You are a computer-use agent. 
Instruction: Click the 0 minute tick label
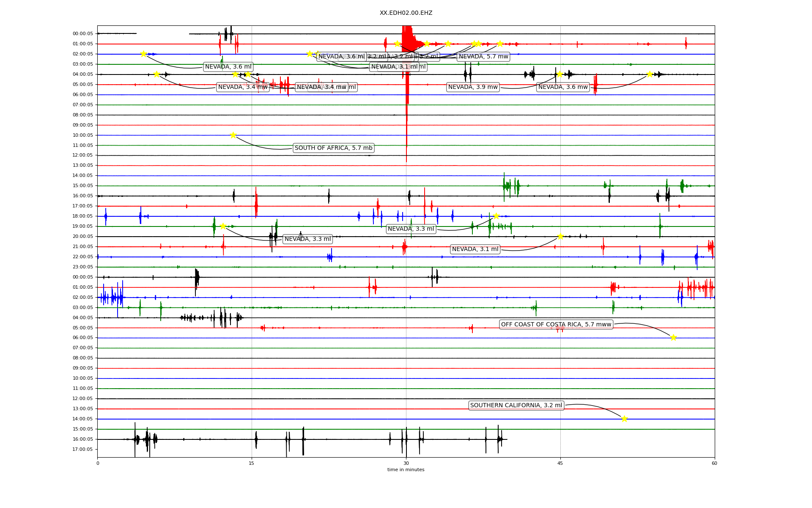pyautogui.click(x=98, y=463)
